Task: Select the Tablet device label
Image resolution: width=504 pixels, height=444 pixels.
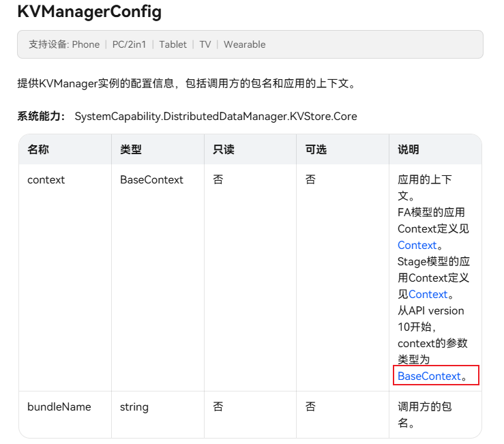Action: 173,44
